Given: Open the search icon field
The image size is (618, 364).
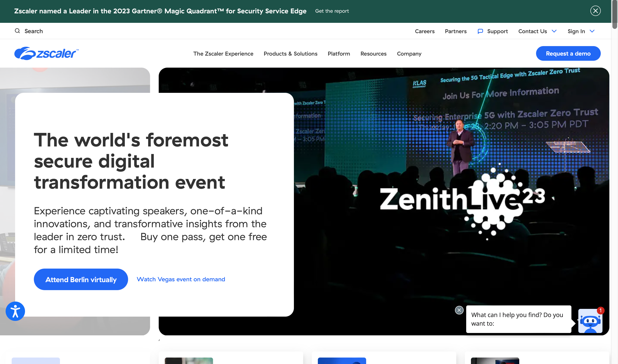Looking at the screenshot, I should 17,31.
